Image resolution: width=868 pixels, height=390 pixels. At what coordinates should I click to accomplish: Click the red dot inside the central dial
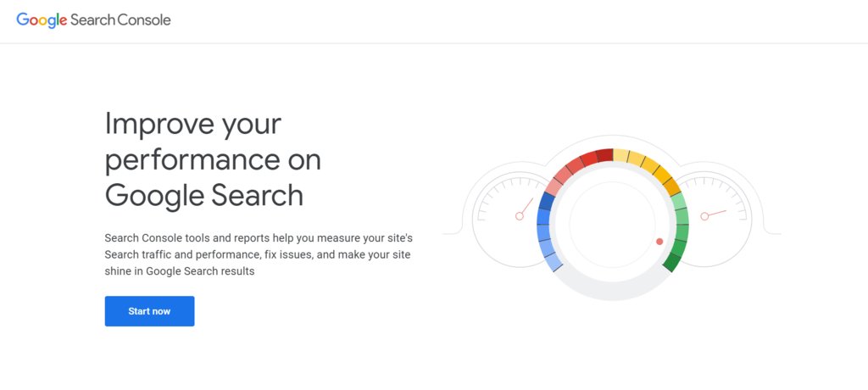[x=659, y=242]
